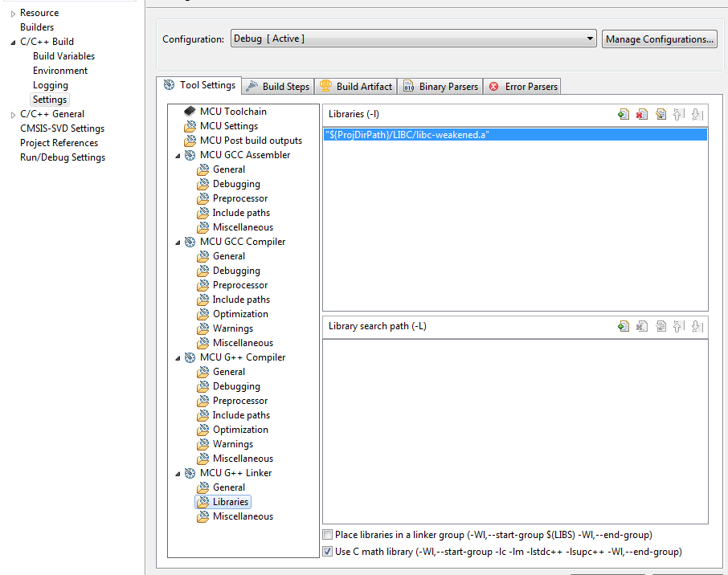Click the linker Libraries folder icon
Screen dimensions: 728x575
coord(203,502)
